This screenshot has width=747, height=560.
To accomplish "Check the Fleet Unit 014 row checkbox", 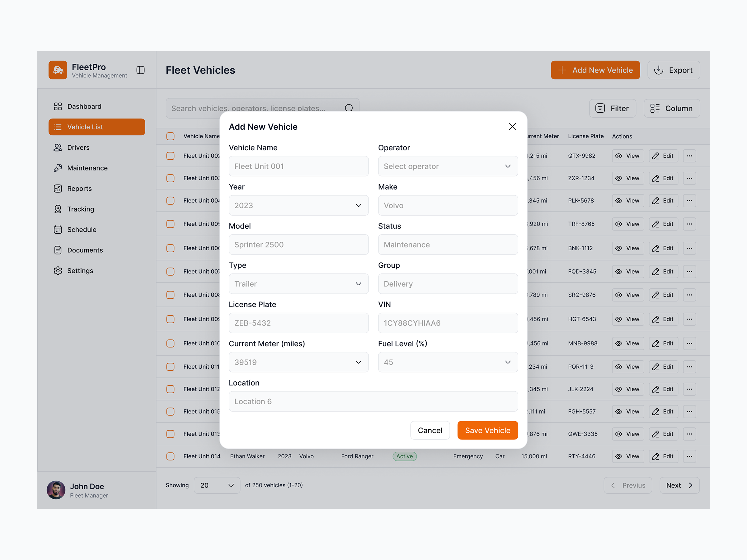I will [x=170, y=456].
